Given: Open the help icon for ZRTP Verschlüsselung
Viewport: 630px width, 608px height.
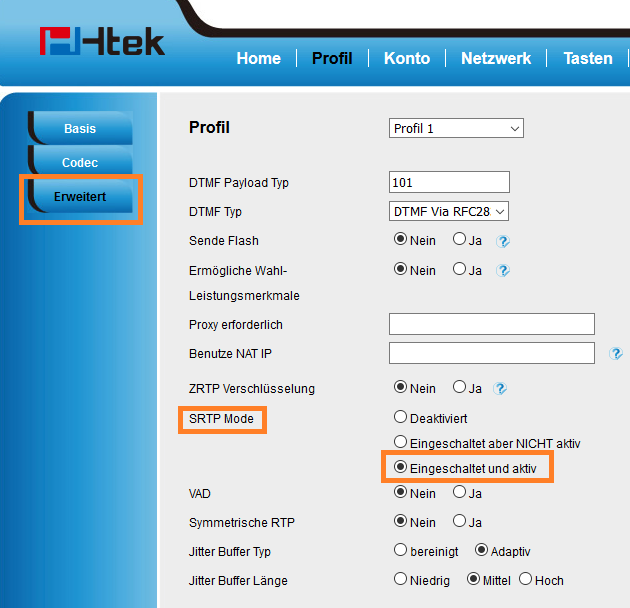Looking at the screenshot, I should (500, 389).
